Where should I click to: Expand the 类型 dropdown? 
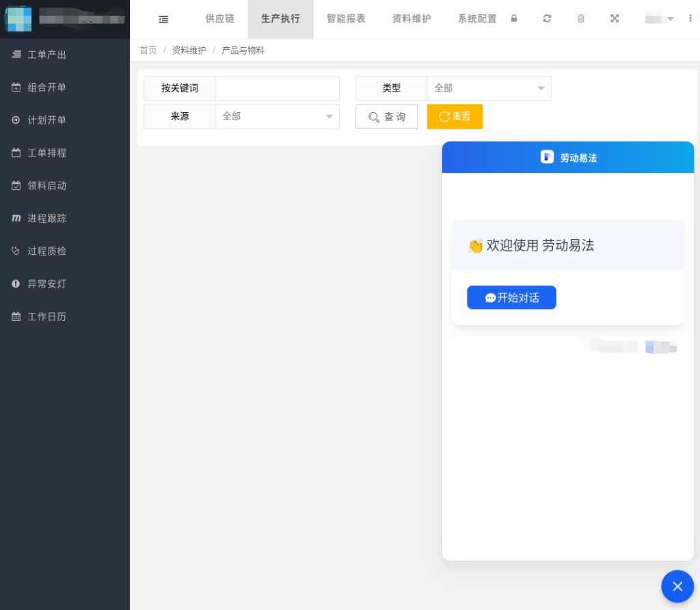pos(489,88)
